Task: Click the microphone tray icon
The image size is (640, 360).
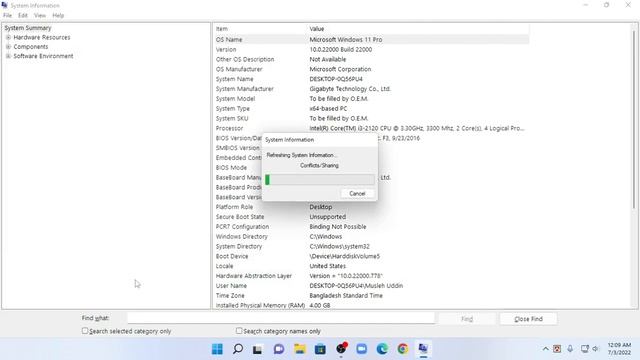Action: pos(570,349)
